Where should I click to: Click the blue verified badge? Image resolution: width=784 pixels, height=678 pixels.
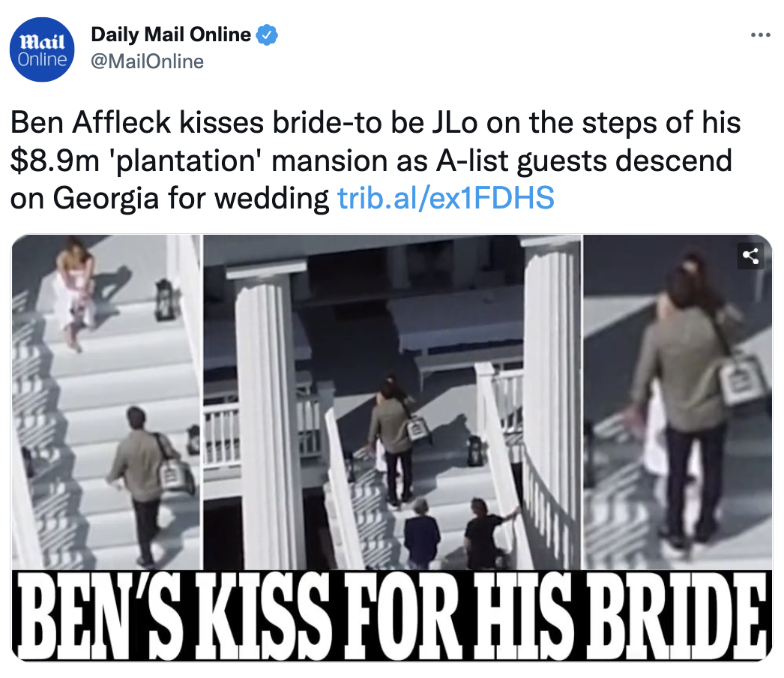[267, 34]
